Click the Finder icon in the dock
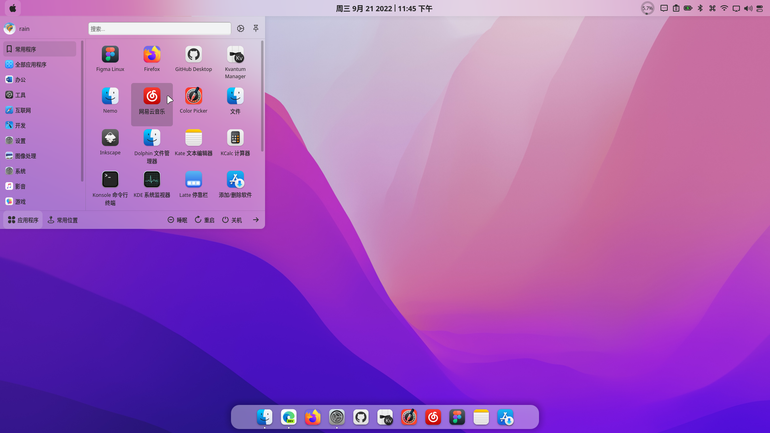 265,417
